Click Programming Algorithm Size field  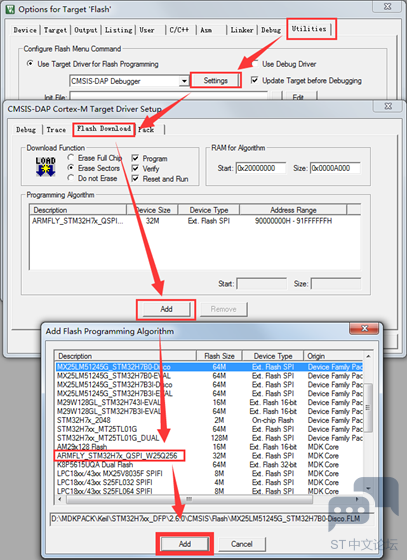click(336, 284)
